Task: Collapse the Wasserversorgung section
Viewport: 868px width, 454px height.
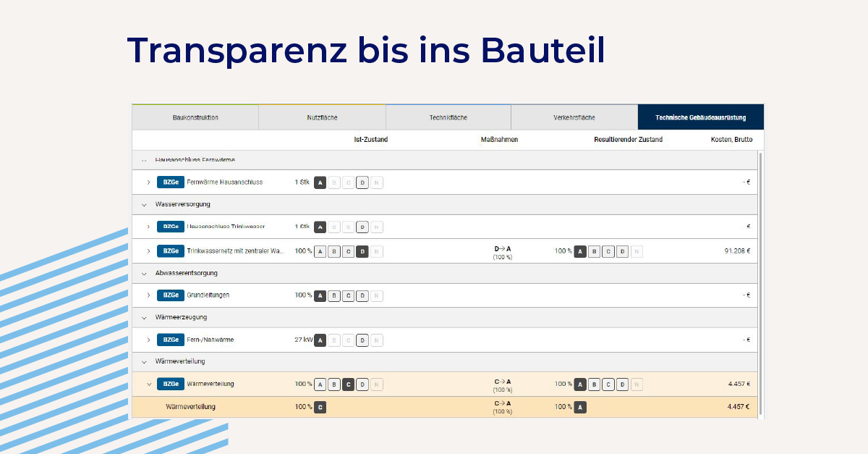Action: pyautogui.click(x=144, y=204)
